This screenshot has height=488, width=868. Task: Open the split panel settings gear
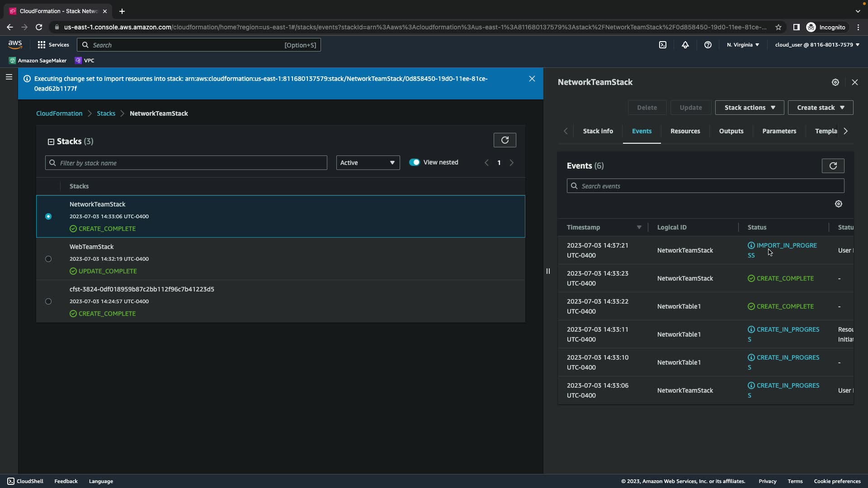pos(835,82)
